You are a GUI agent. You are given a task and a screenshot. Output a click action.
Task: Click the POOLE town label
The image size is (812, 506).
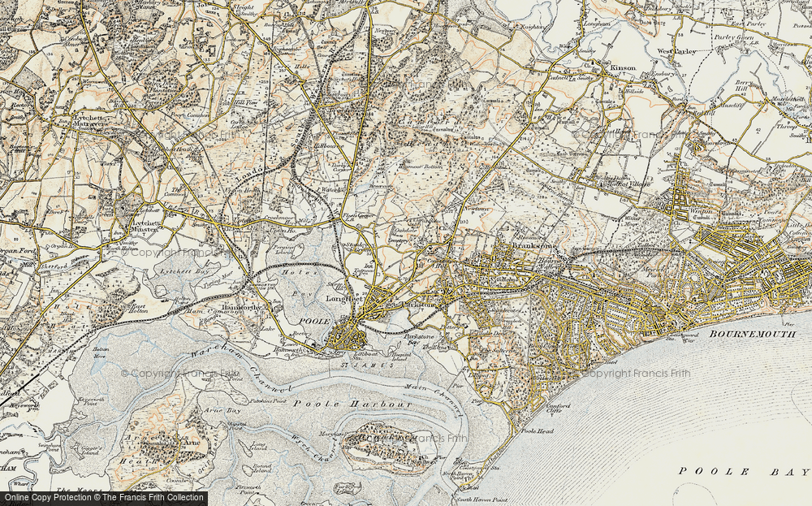click(313, 322)
